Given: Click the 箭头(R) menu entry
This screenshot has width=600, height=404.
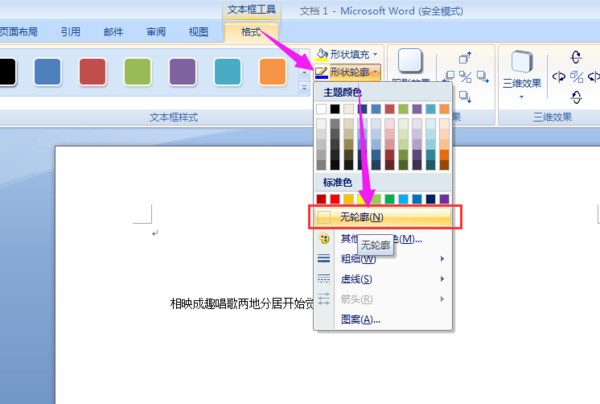Looking at the screenshot, I should [x=383, y=299].
